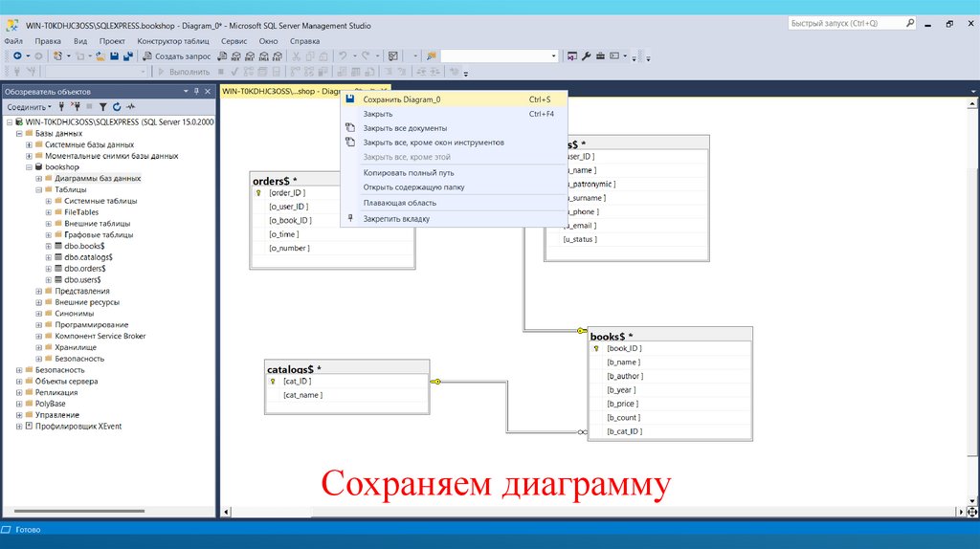Select dbo.catalogs$ in the tree
Viewport: 980px width, 549px height.
pyautogui.click(x=88, y=257)
